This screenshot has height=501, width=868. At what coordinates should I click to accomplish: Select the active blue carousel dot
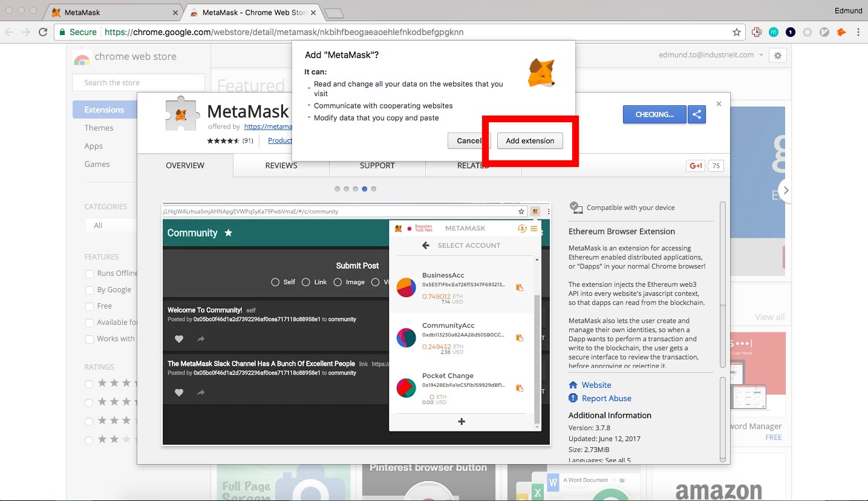pyautogui.click(x=365, y=189)
